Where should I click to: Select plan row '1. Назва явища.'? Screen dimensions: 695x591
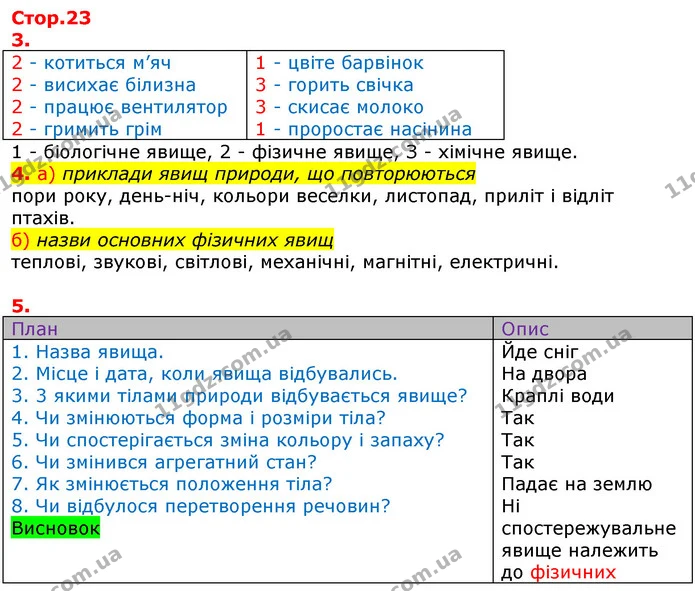[87, 352]
